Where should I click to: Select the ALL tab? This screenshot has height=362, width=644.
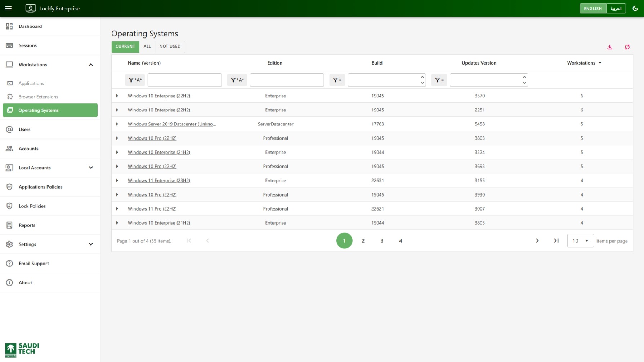click(147, 47)
